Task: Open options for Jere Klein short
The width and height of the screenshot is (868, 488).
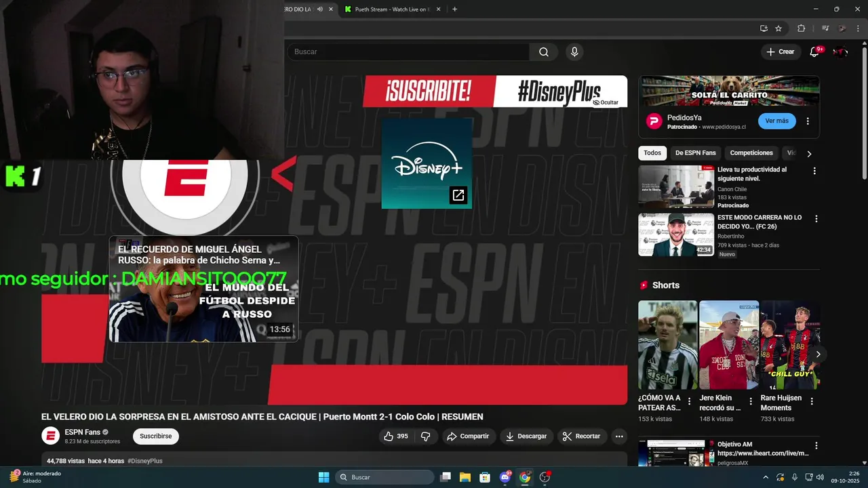Action: pos(751,401)
